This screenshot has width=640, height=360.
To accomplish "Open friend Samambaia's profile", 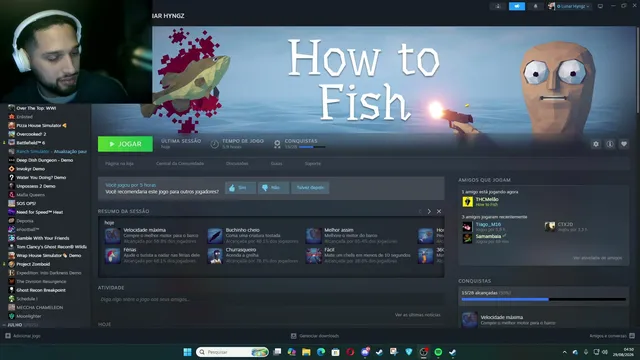I will click(x=488, y=236).
